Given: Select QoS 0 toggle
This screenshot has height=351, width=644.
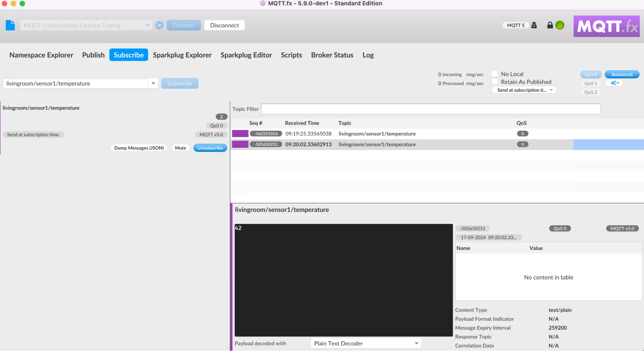Looking at the screenshot, I should coord(591,74).
